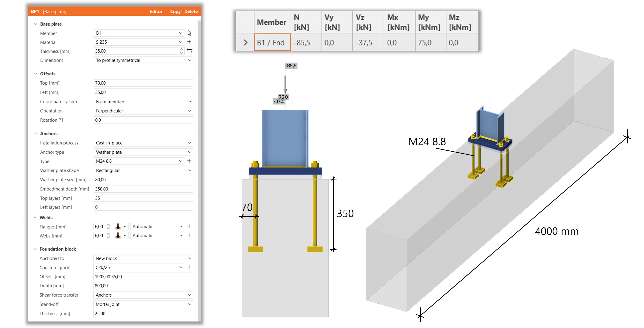The image size is (644, 328).
Task: Click the pick member cursor icon
Action: point(189,33)
